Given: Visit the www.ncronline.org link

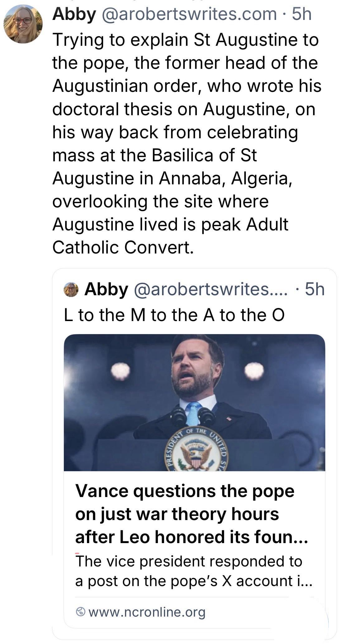Looking at the screenshot, I should (147, 612).
